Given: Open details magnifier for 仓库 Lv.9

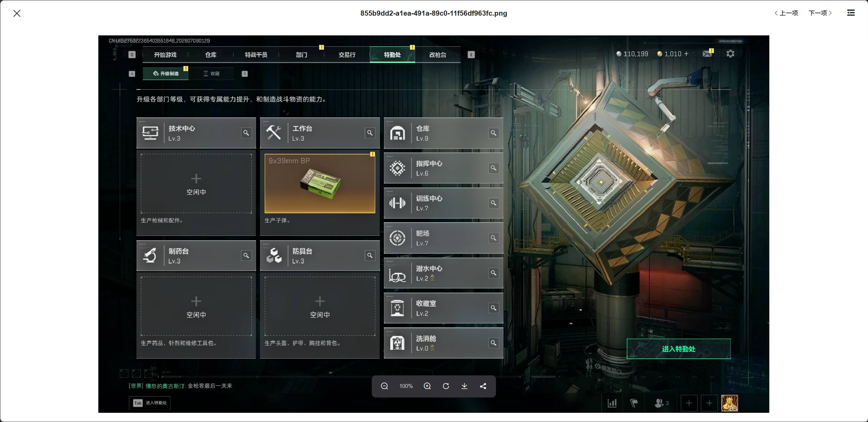Looking at the screenshot, I should (493, 133).
